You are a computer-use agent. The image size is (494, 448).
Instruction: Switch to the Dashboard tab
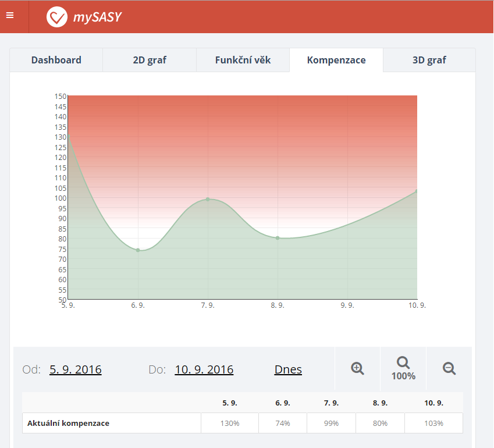pos(56,60)
